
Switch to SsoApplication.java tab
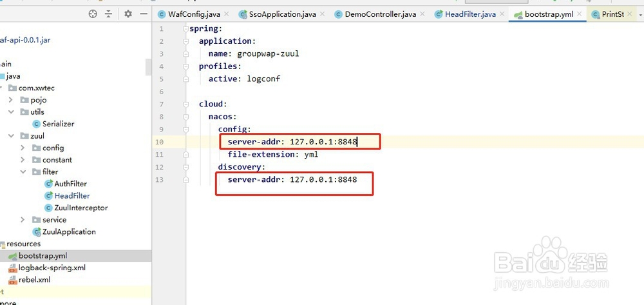pos(283,14)
